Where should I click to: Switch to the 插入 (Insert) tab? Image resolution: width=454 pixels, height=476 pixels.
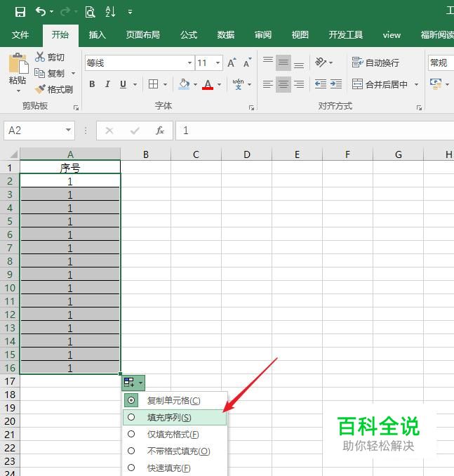click(x=97, y=35)
